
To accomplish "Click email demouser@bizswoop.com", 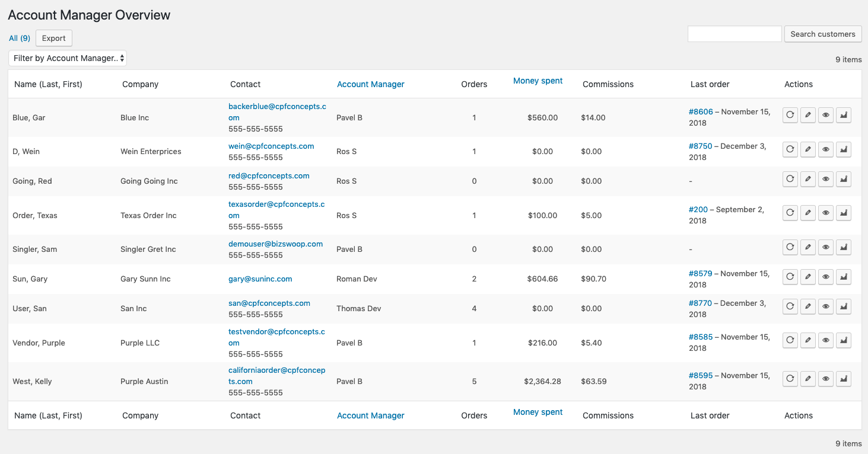I will coord(276,244).
